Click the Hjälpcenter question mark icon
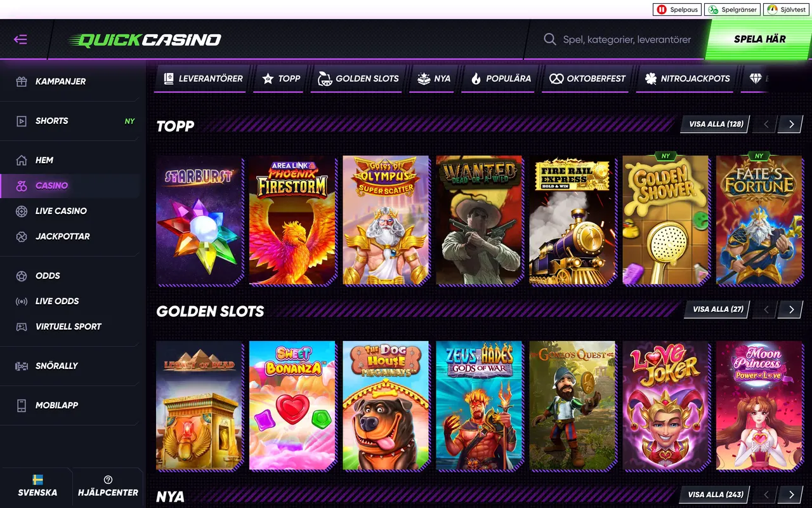 pos(108,480)
